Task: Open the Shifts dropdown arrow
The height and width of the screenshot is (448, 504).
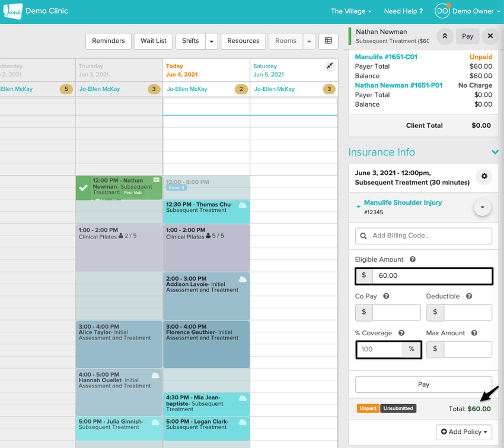Action: coord(212,41)
